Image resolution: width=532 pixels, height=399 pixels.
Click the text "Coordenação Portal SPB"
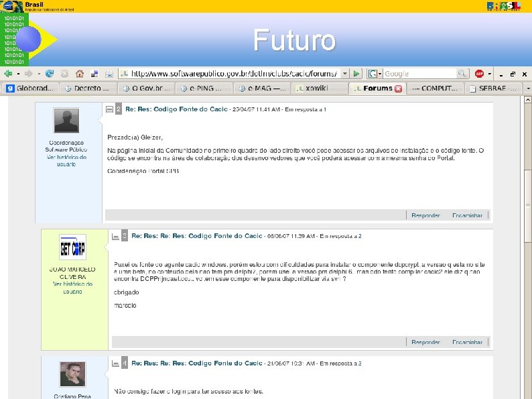coord(143,171)
